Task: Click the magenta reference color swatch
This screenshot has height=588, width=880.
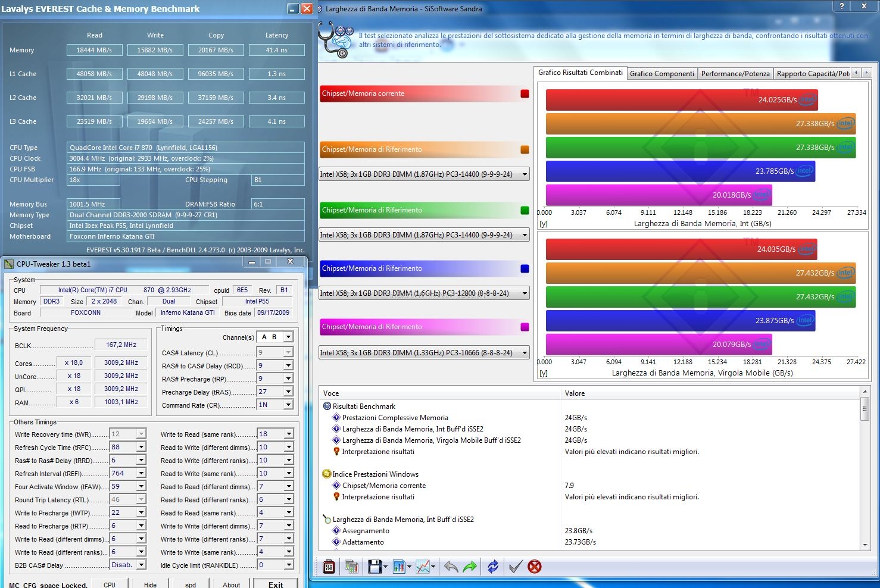Action: pyautogui.click(x=525, y=327)
